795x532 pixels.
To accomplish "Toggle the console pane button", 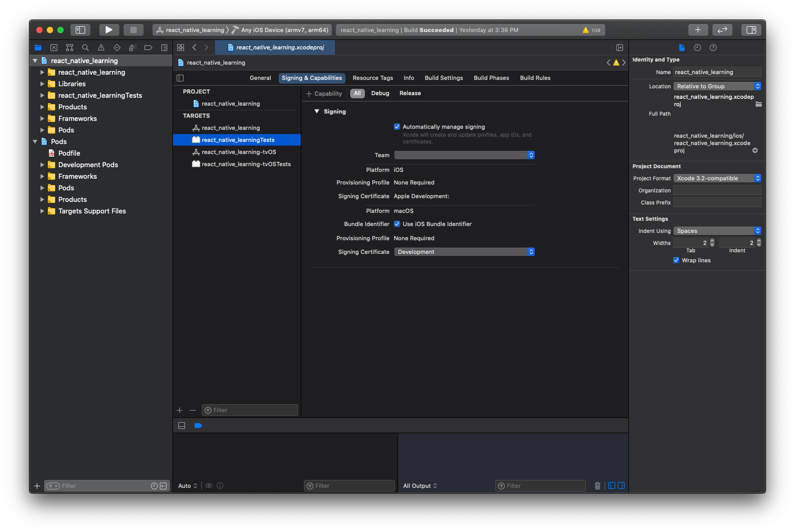I will pyautogui.click(x=621, y=486).
